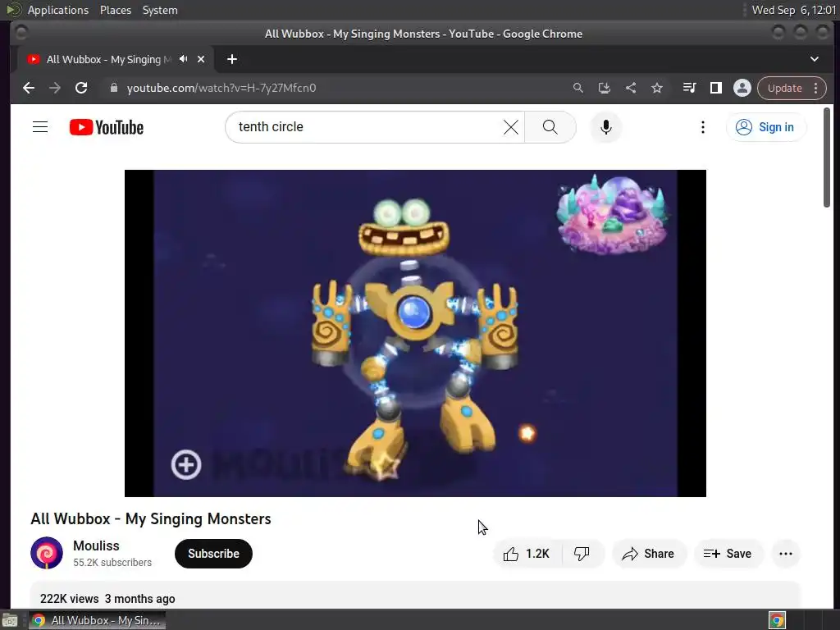Submit search with magnifier button

550,127
